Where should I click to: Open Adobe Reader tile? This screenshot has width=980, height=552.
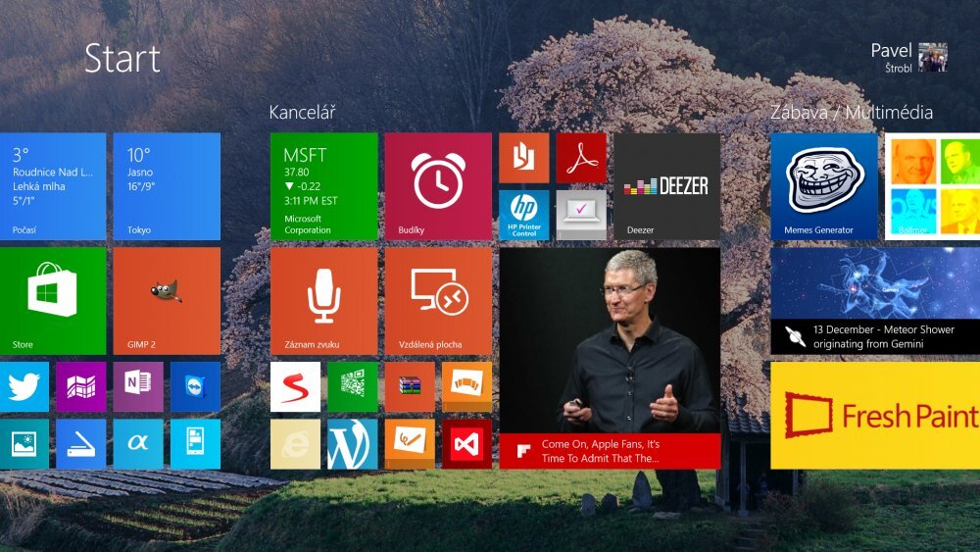[581, 158]
